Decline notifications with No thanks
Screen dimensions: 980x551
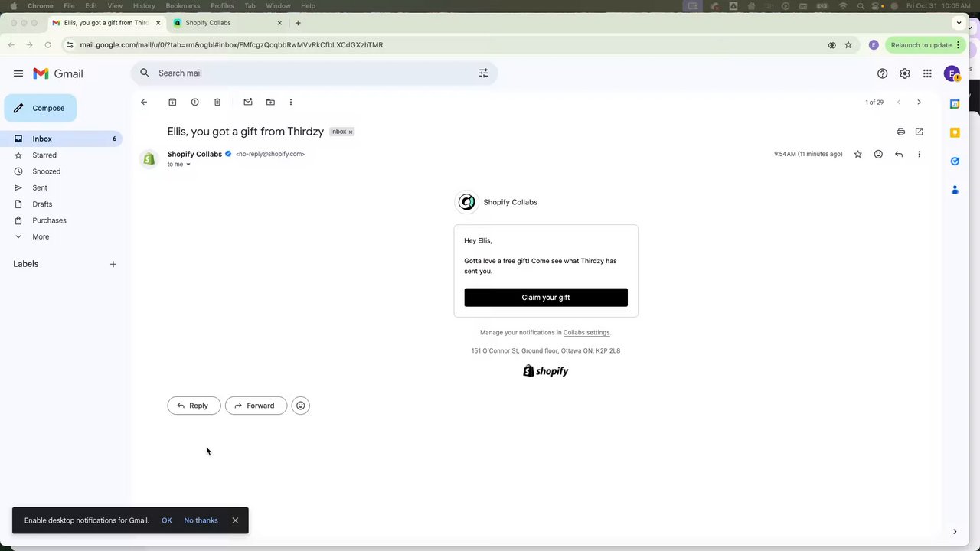(201, 520)
